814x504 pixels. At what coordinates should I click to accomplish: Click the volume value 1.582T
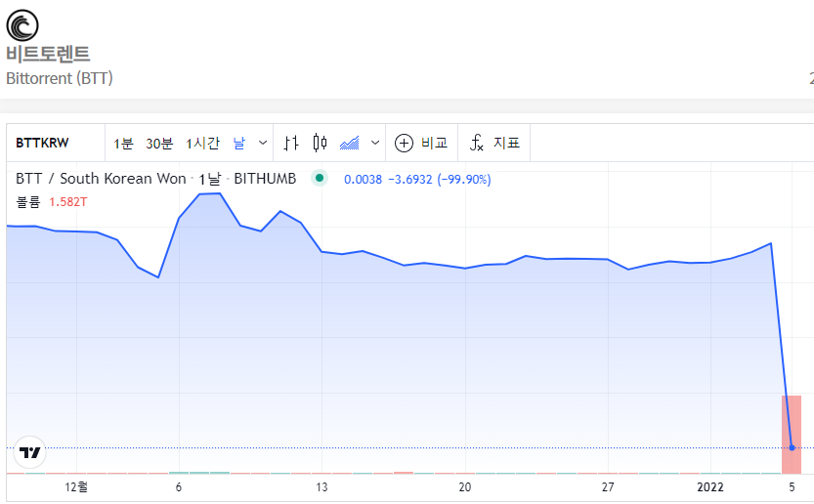68,202
